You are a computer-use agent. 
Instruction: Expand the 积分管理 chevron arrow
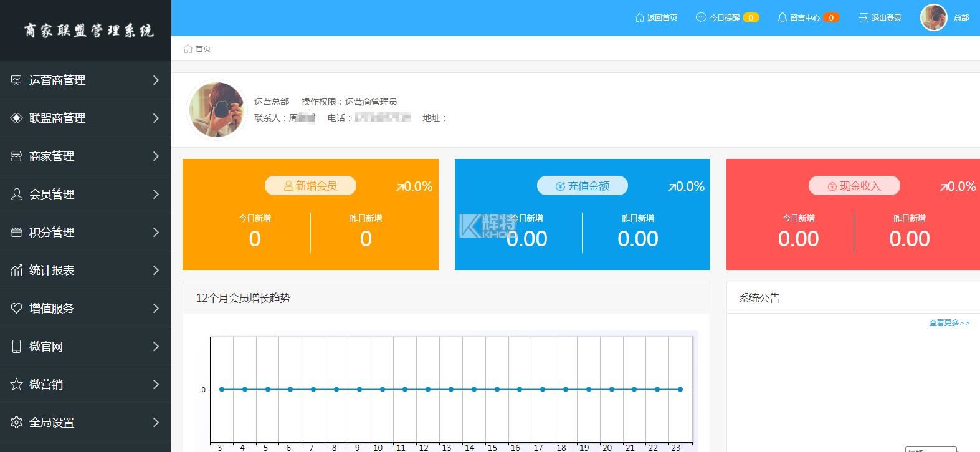156,233
